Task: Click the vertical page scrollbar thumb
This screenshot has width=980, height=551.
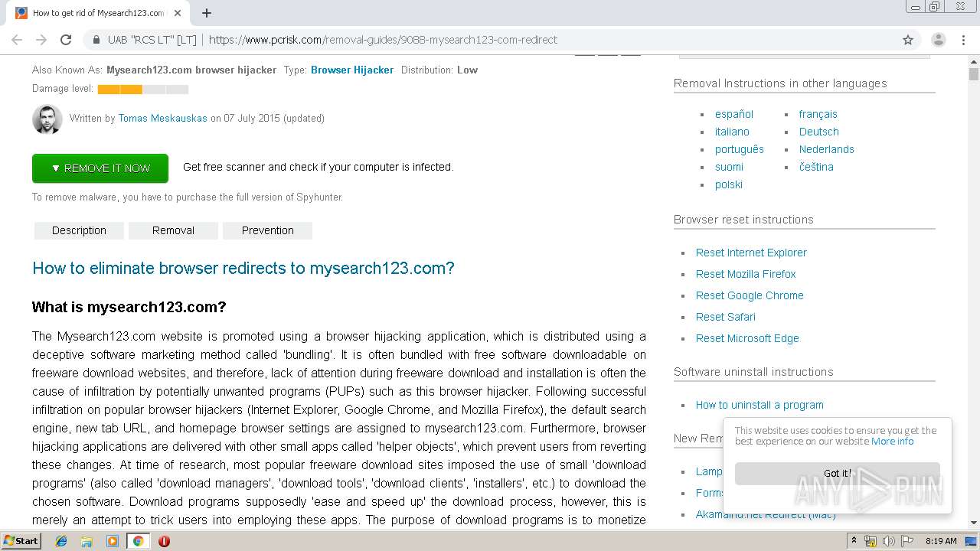Action: tap(973, 73)
